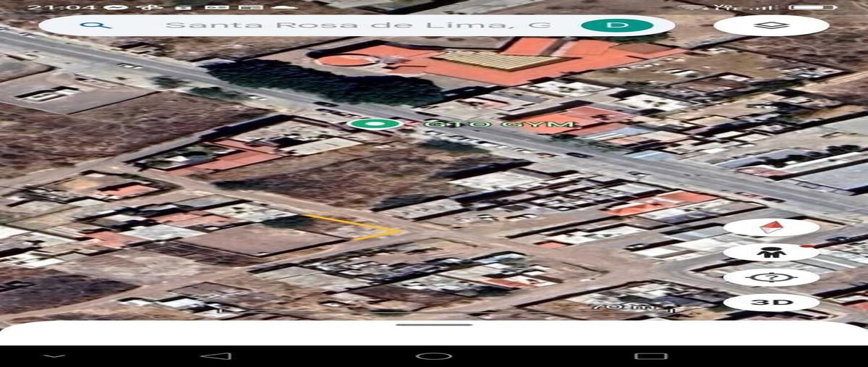Select the green GTO GYM map pin
Screen dimensions: 868x367
(374, 124)
